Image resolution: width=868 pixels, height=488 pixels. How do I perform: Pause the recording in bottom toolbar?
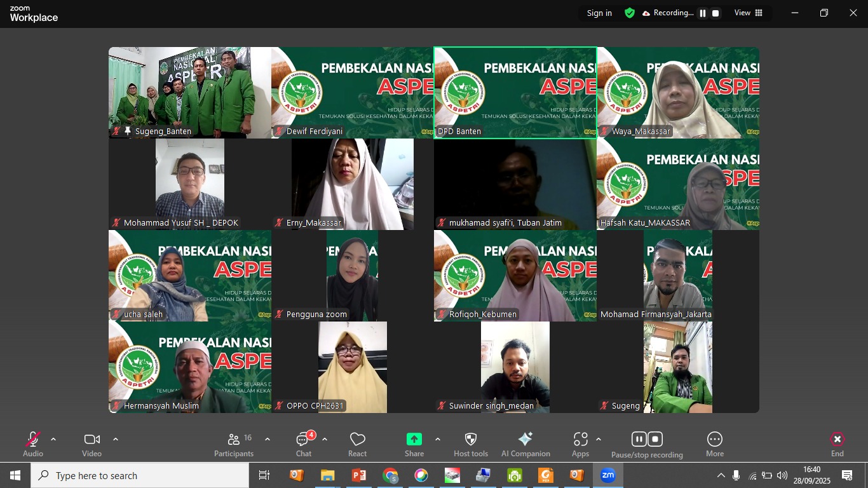(x=639, y=439)
